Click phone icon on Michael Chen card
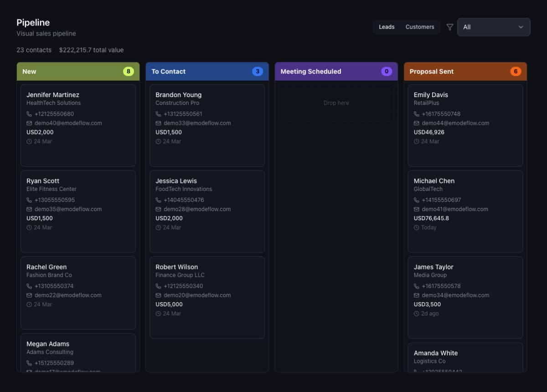 [416, 200]
